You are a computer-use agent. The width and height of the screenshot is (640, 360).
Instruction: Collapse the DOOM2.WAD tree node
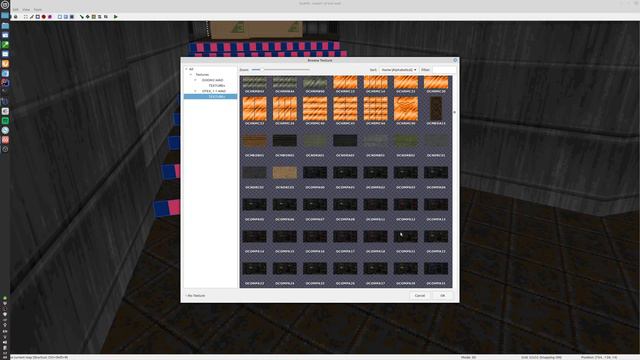click(196, 80)
